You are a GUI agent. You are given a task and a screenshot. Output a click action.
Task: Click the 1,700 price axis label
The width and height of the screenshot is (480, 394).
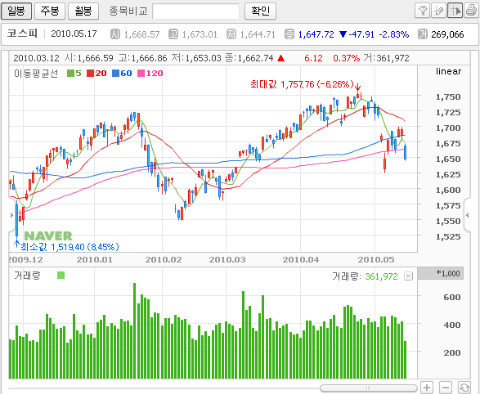pyautogui.click(x=448, y=128)
